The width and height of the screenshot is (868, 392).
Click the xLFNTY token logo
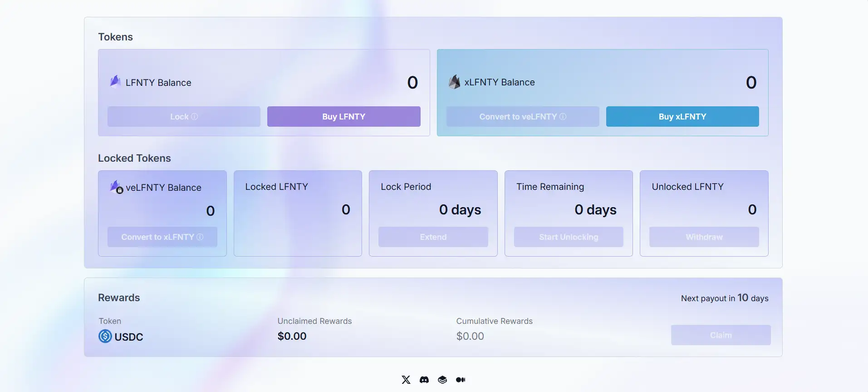pyautogui.click(x=454, y=82)
